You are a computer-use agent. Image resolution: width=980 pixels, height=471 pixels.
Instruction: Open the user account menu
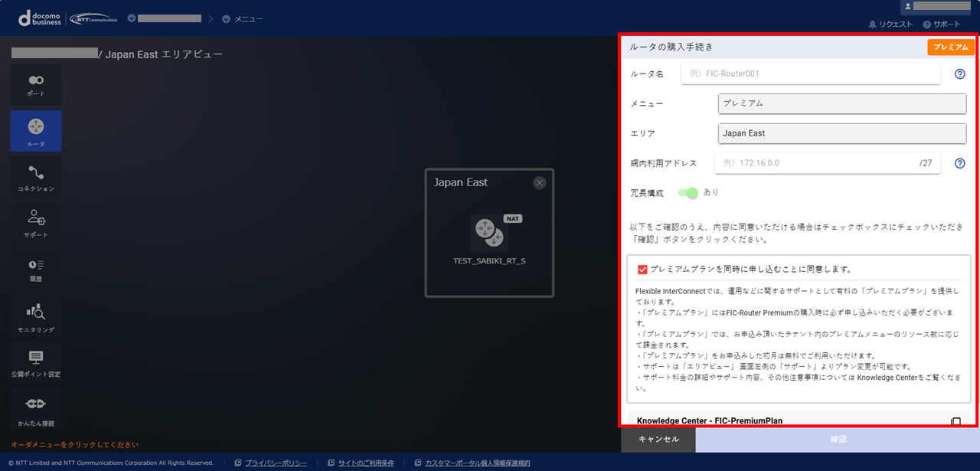pos(939,7)
